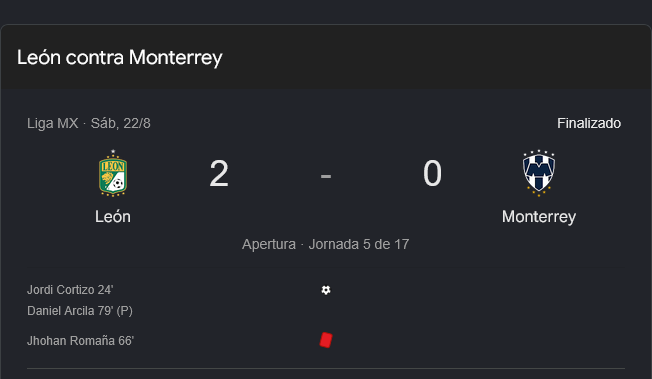The height and width of the screenshot is (379, 652).
Task: Click the dash between the scores
Action: 326,176
